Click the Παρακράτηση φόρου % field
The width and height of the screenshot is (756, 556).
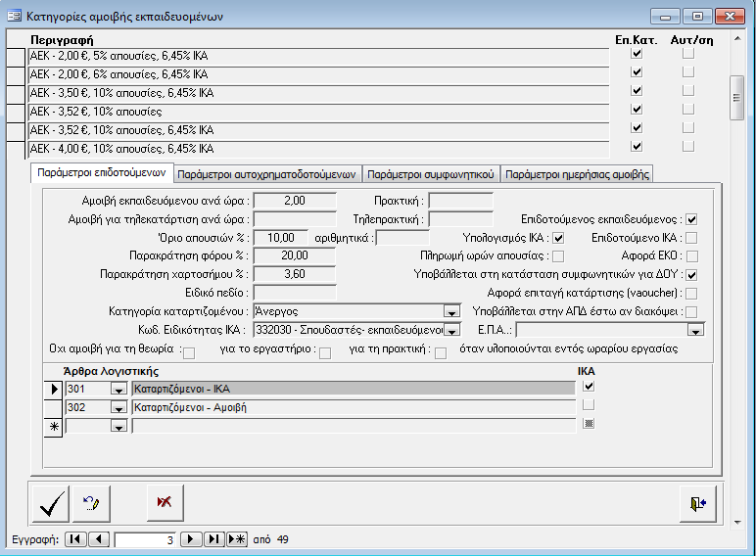coord(294,255)
